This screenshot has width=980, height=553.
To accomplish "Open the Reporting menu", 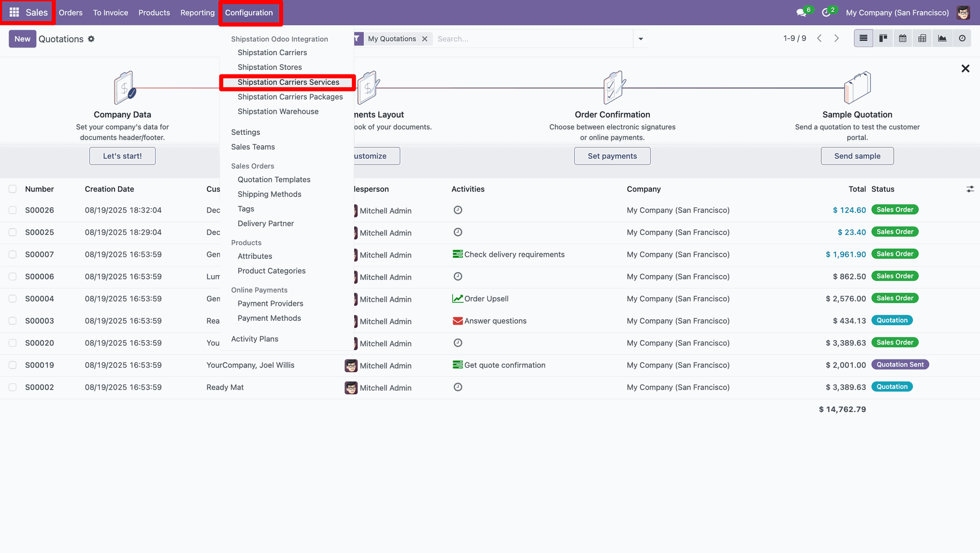I will click(x=197, y=12).
